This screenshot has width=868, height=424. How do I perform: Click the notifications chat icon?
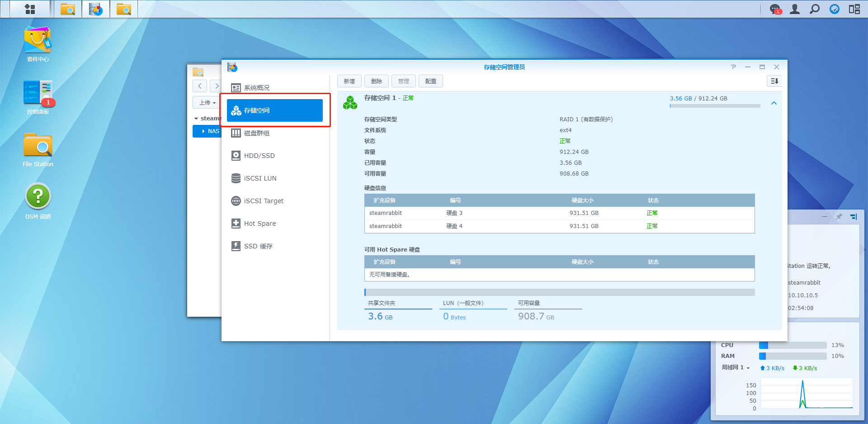click(x=775, y=9)
